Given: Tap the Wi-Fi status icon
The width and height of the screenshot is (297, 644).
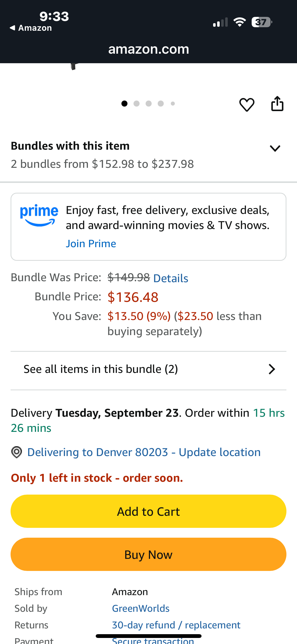Looking at the screenshot, I should click(x=240, y=22).
